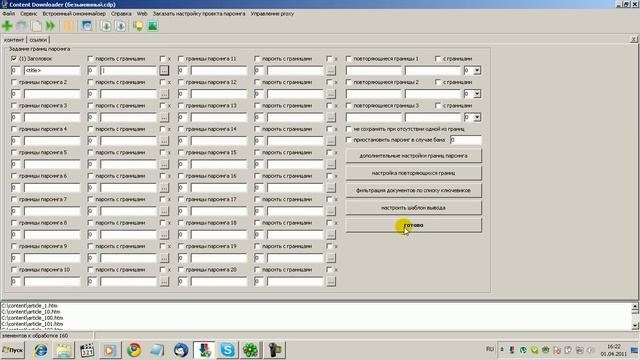Close the parsing borders panel X
The image size is (640, 360).
[x=633, y=40]
